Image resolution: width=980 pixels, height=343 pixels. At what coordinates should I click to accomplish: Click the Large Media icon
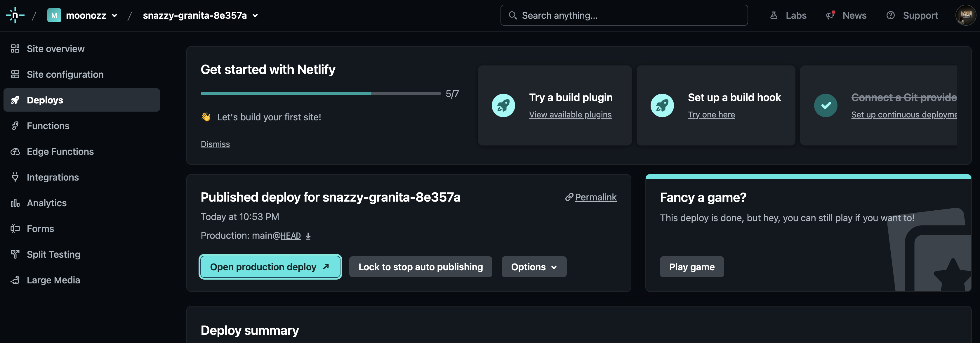(x=15, y=280)
